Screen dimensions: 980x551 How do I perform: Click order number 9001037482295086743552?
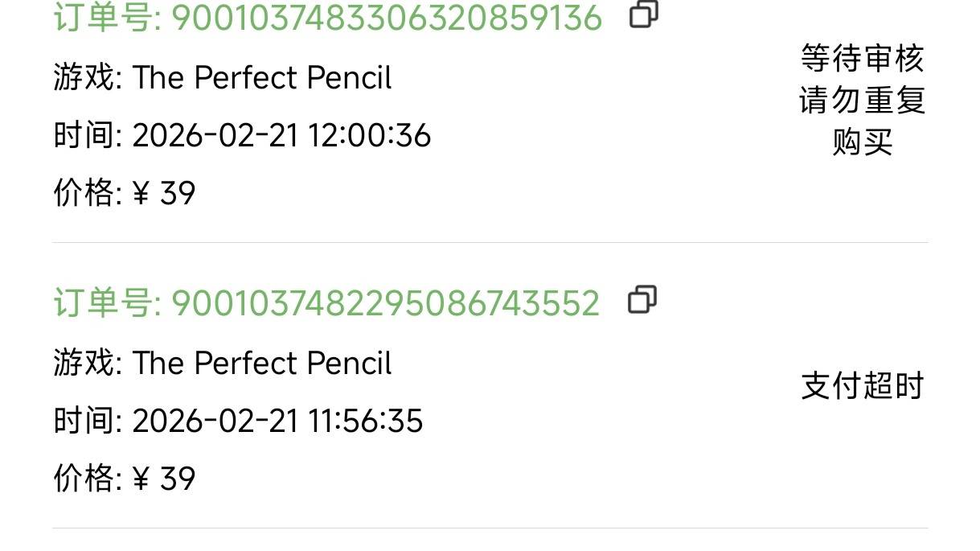[386, 303]
